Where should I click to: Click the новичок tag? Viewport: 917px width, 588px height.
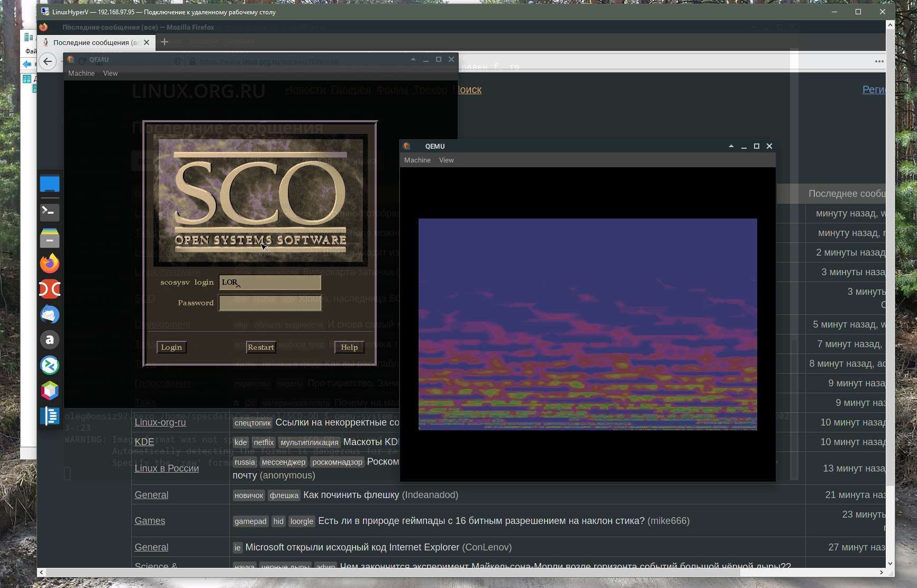pyautogui.click(x=249, y=495)
